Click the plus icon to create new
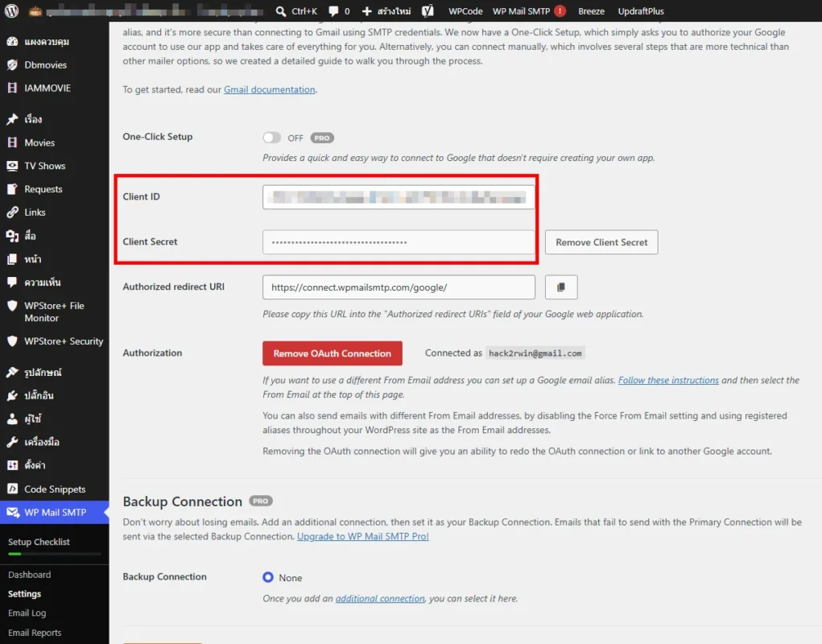 [367, 11]
